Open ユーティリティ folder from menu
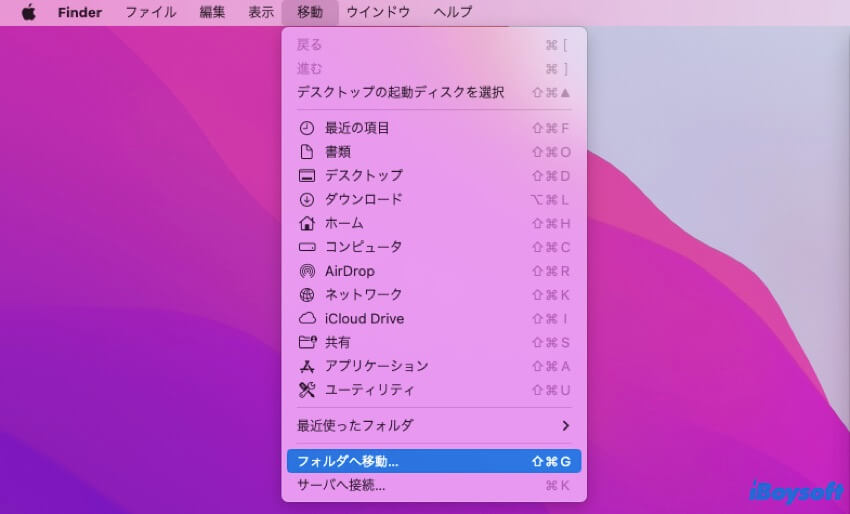This screenshot has height=514, width=850. (x=434, y=390)
